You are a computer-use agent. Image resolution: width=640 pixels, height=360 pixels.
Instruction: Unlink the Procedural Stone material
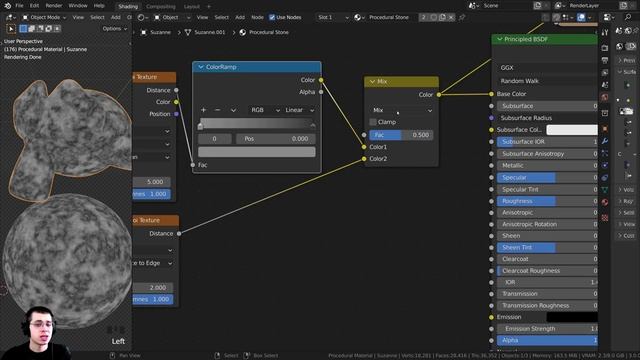click(451, 18)
